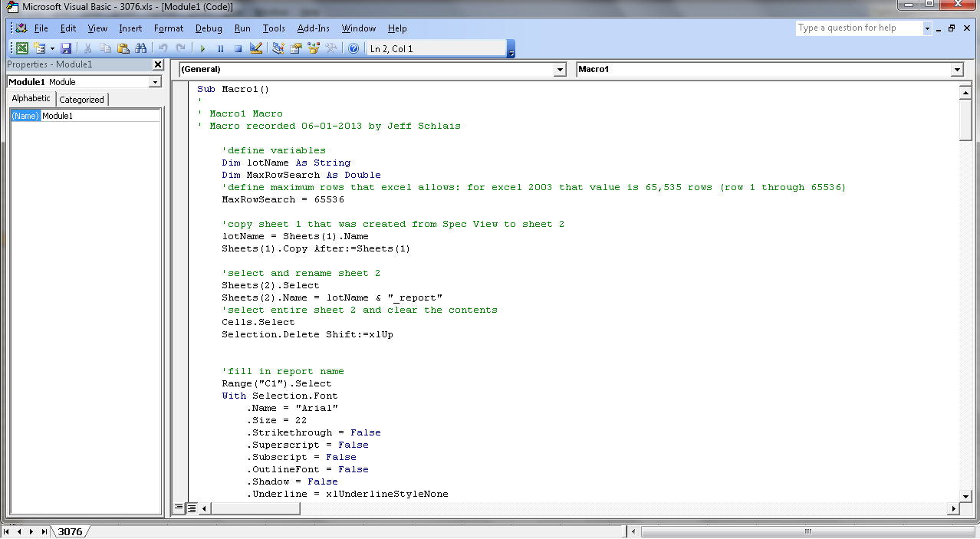980x539 pixels.
Task: Switch to Procedure View toggle
Action: [x=179, y=508]
